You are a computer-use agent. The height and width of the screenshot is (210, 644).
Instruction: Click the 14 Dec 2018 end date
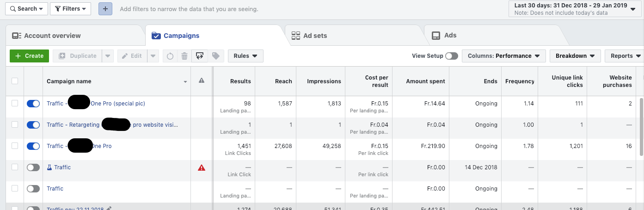click(x=481, y=167)
